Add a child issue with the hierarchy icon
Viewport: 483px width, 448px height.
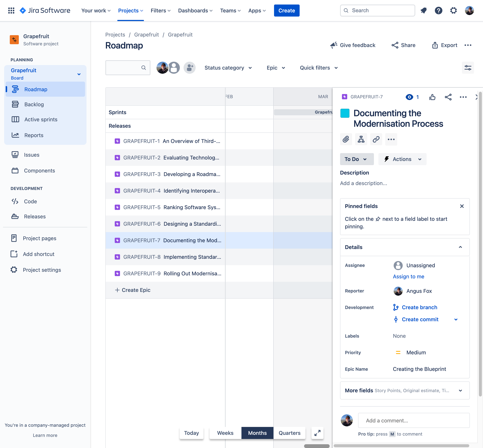[x=361, y=139]
